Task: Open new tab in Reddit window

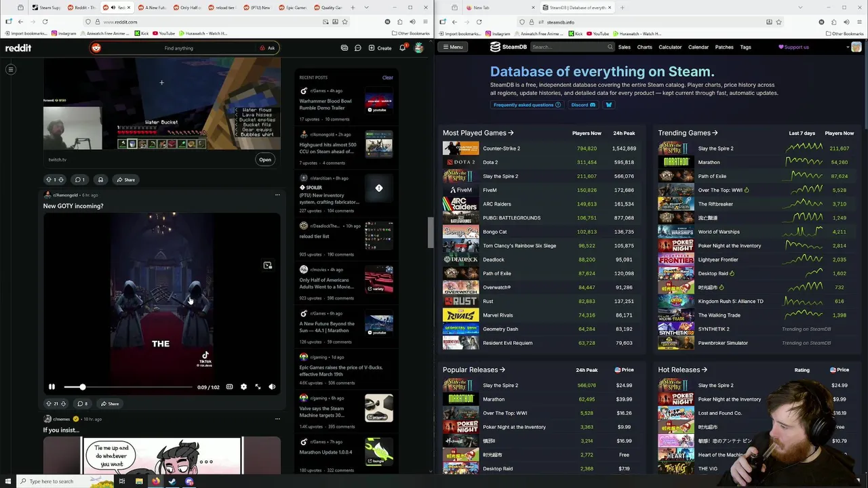Action: point(352,7)
